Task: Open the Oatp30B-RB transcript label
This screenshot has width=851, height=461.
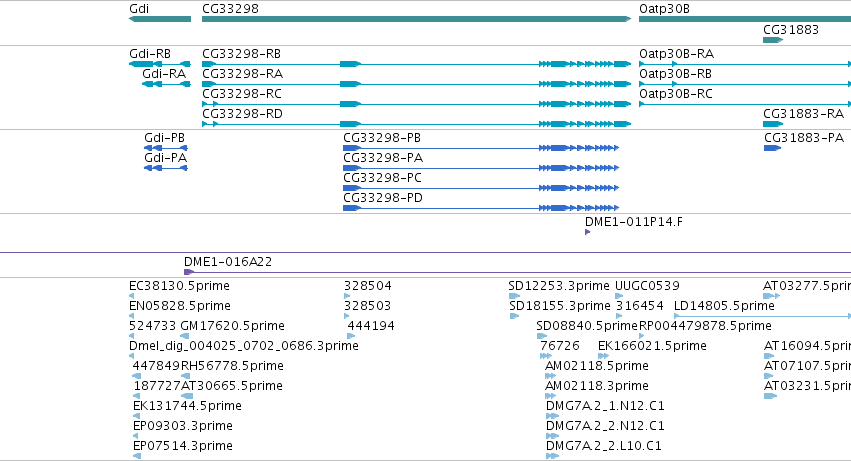Action: coord(675,74)
